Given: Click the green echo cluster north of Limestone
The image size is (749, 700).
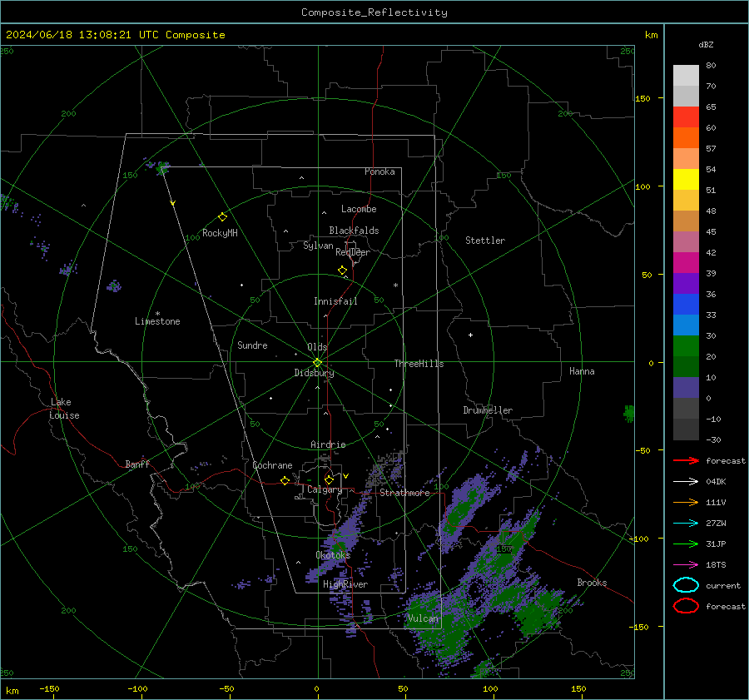Looking at the screenshot, I should pyautogui.click(x=163, y=167).
